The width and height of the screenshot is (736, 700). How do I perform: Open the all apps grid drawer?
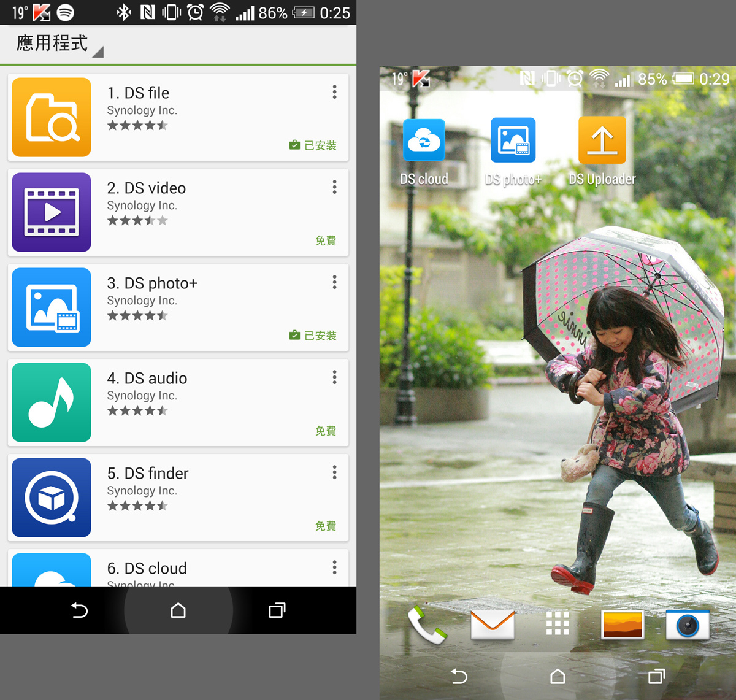click(x=558, y=623)
